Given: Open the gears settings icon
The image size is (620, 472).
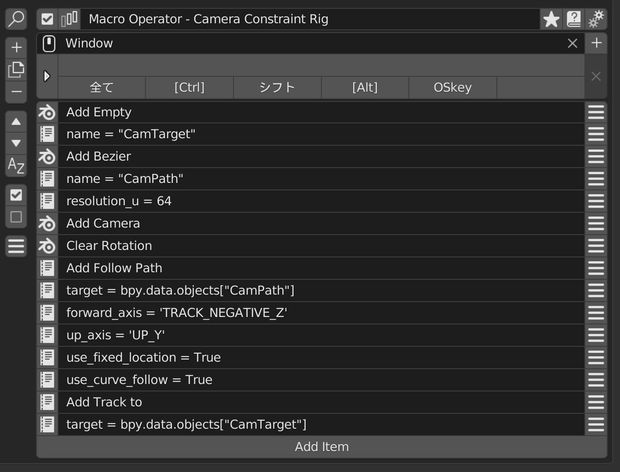Looking at the screenshot, I should (x=596, y=19).
